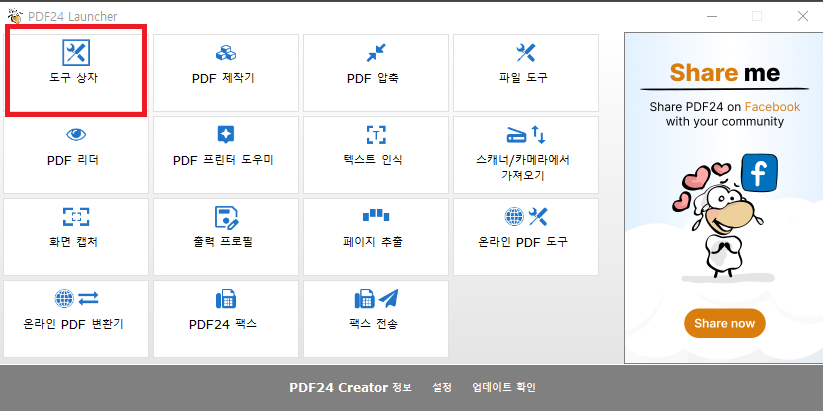Click the 페이지 추출 label
This screenshot has width=823, height=411.
(372, 242)
